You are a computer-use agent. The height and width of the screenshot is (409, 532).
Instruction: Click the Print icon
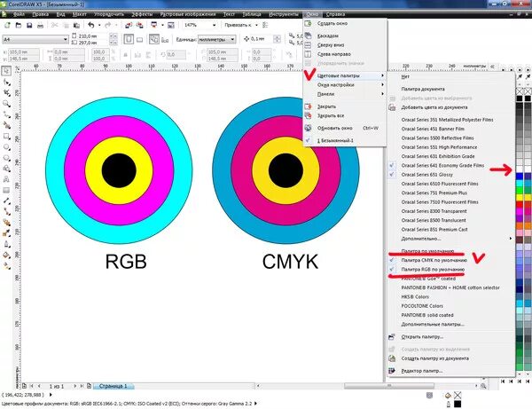pos(40,25)
